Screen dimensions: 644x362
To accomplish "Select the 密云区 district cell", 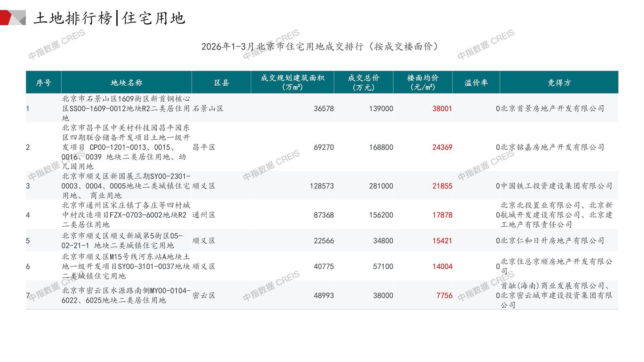I will point(204,296).
